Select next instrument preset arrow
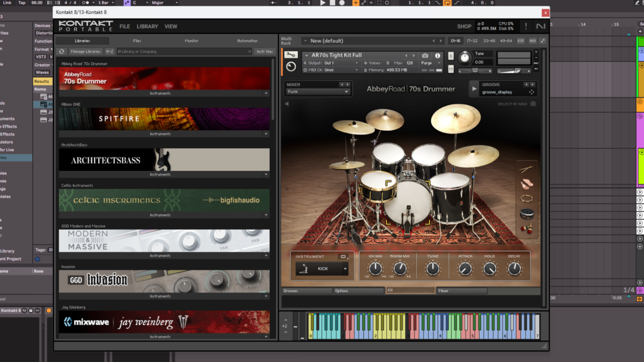This screenshot has width=644, height=362. (x=414, y=56)
